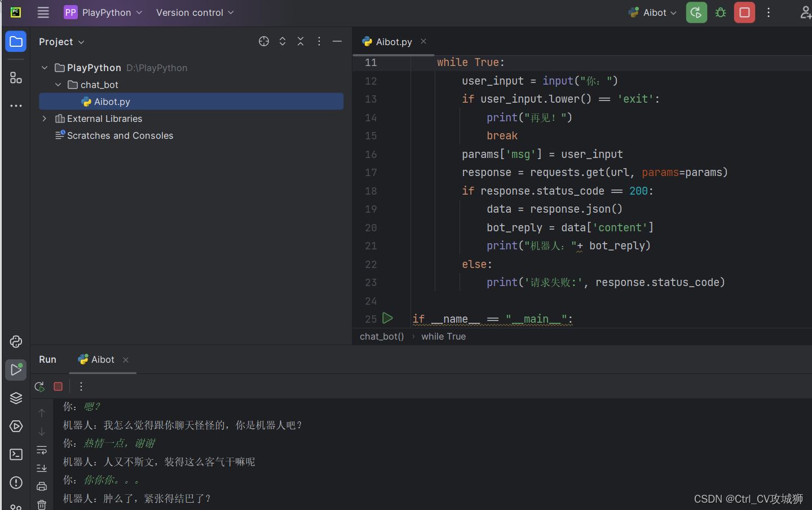Click the PyCharm logo icon
The width and height of the screenshot is (812, 510).
16,12
